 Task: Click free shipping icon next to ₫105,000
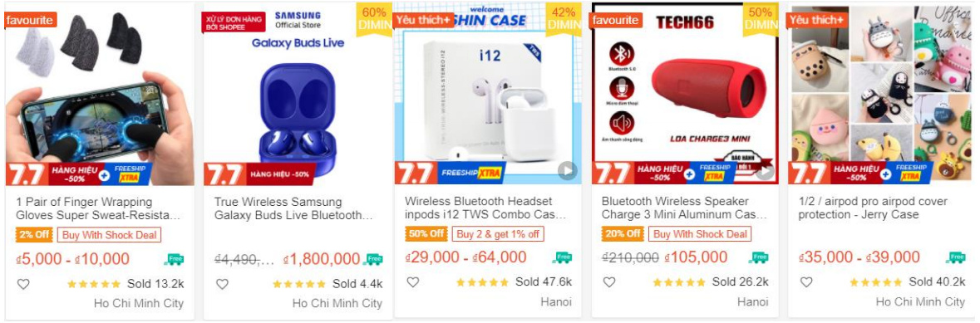click(x=760, y=257)
